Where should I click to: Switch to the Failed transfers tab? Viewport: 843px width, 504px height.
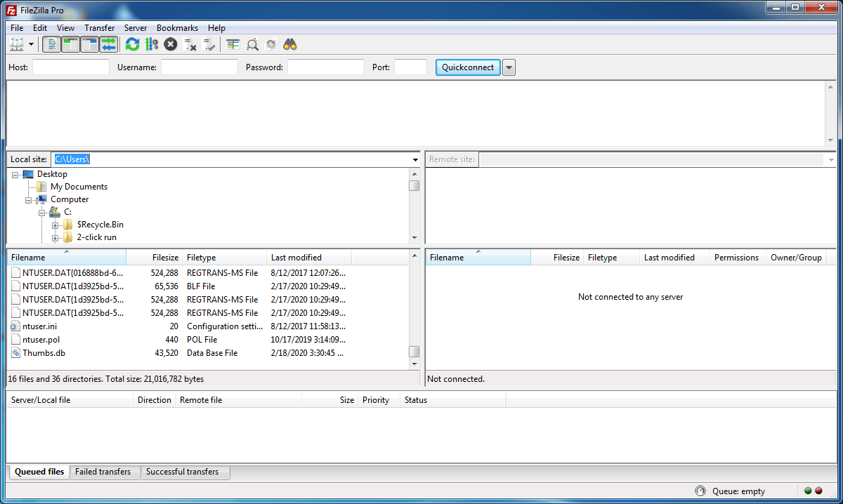point(103,472)
